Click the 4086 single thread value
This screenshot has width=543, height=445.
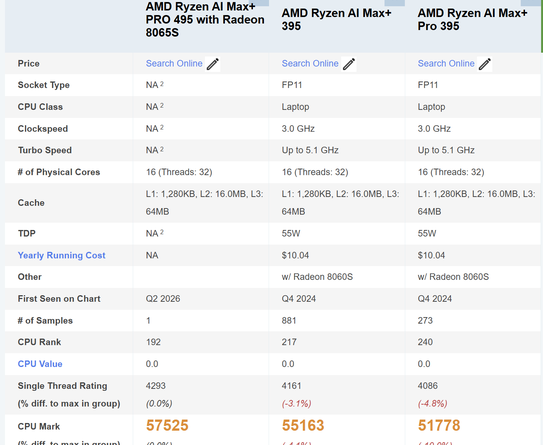(x=428, y=386)
